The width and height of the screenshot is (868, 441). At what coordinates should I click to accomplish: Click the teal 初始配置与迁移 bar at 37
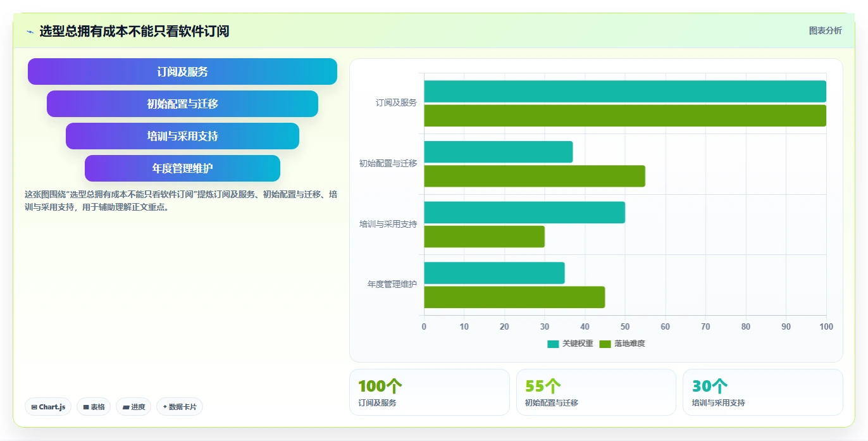click(x=498, y=152)
